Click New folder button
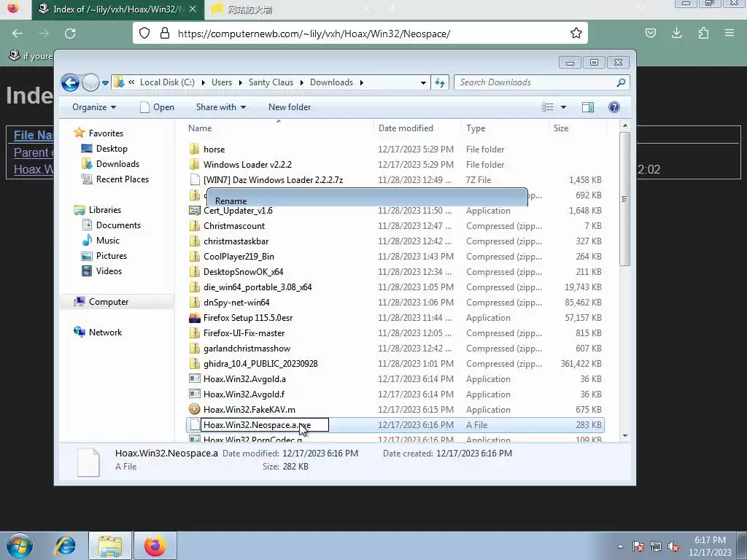 coord(290,107)
